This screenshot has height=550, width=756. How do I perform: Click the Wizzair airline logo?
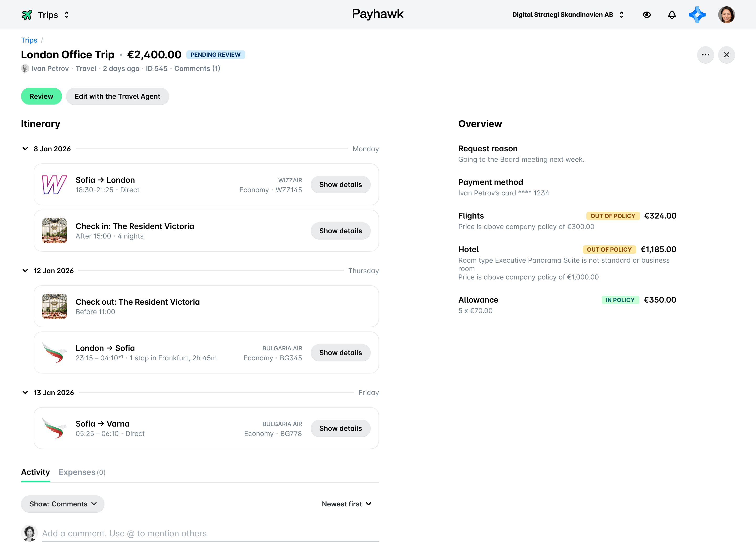[54, 184]
